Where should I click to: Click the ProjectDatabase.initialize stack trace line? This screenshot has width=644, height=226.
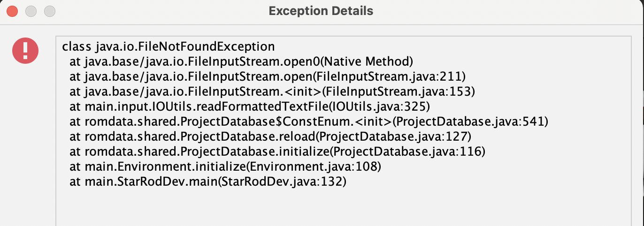tap(277, 152)
